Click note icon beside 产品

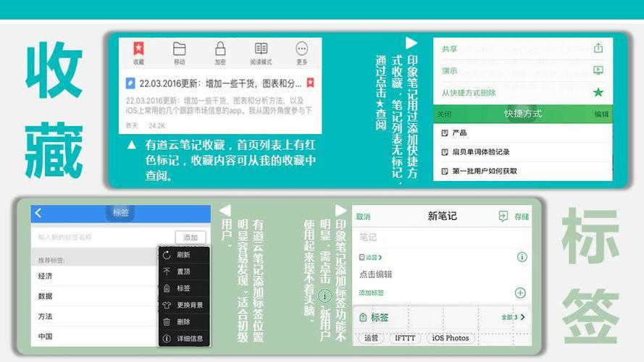pyautogui.click(x=444, y=133)
